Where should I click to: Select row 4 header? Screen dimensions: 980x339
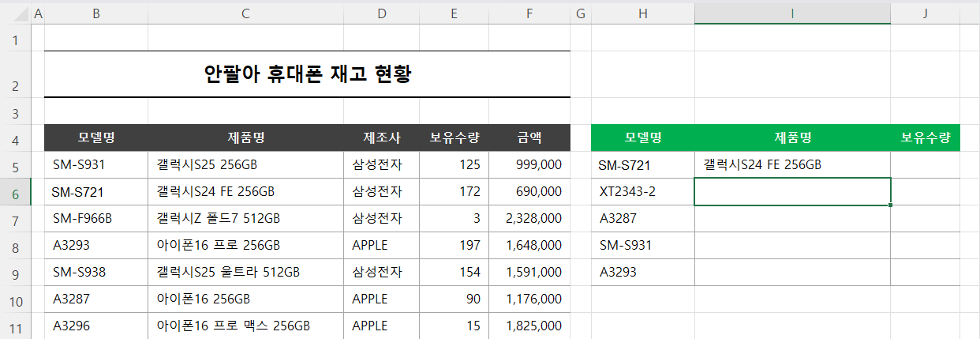click(16, 137)
